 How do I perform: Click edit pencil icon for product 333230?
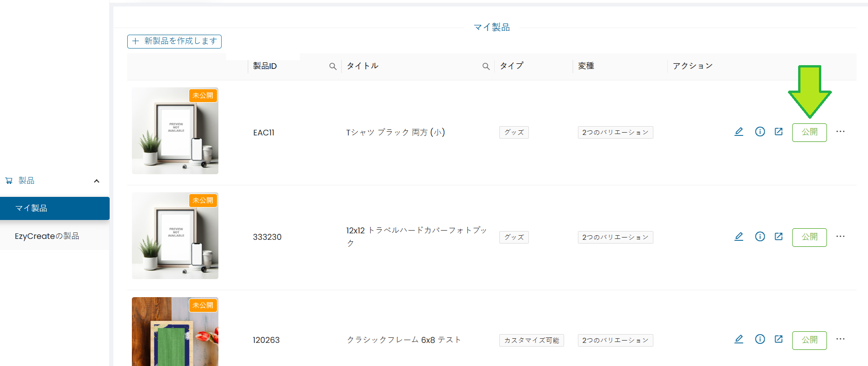point(739,237)
